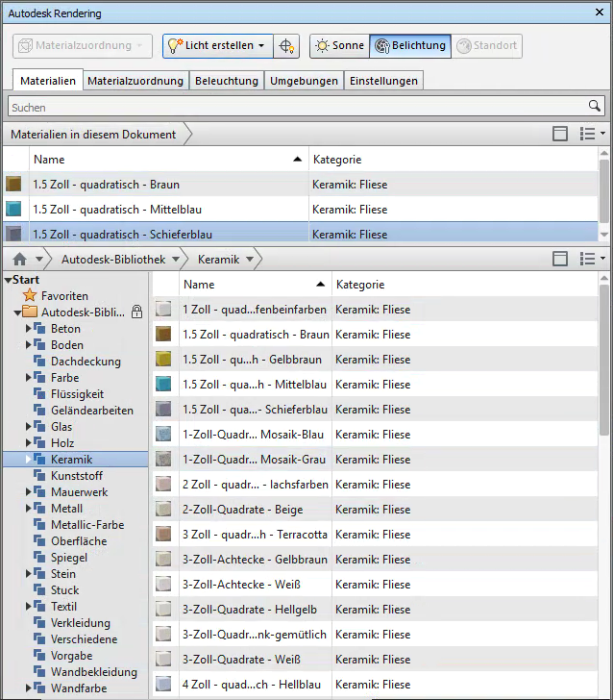Collapse the Autodesk-Bibli... library node
This screenshot has width=613, height=700.
click(x=17, y=312)
